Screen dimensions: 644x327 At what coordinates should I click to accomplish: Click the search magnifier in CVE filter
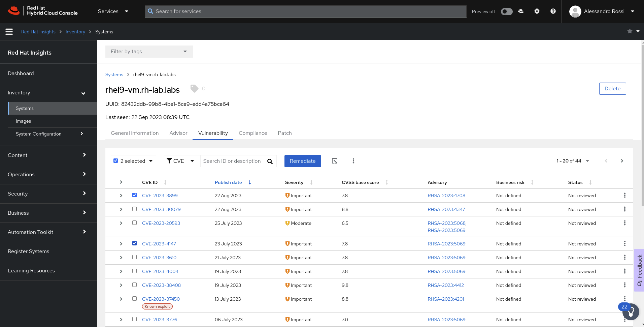(270, 161)
